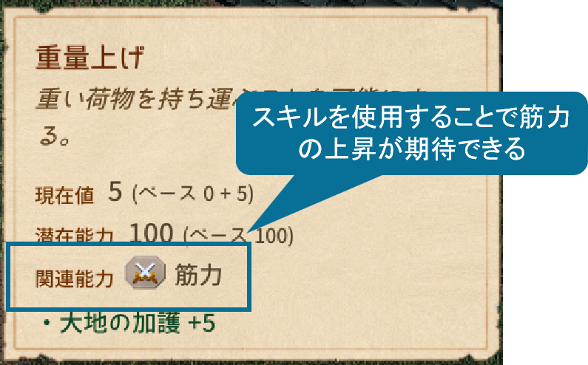Image resolution: width=588 pixels, height=365 pixels.
Task: Click the current value number 5
Action: (115, 191)
